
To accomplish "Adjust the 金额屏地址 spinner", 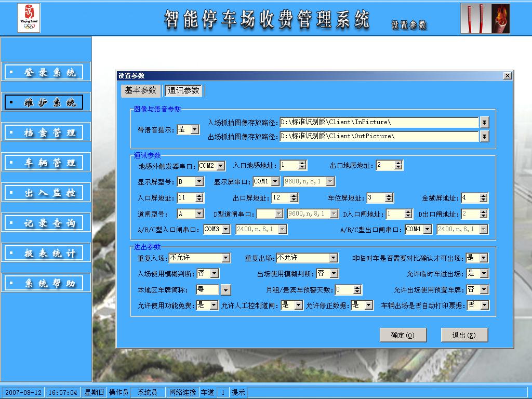I will (484, 198).
